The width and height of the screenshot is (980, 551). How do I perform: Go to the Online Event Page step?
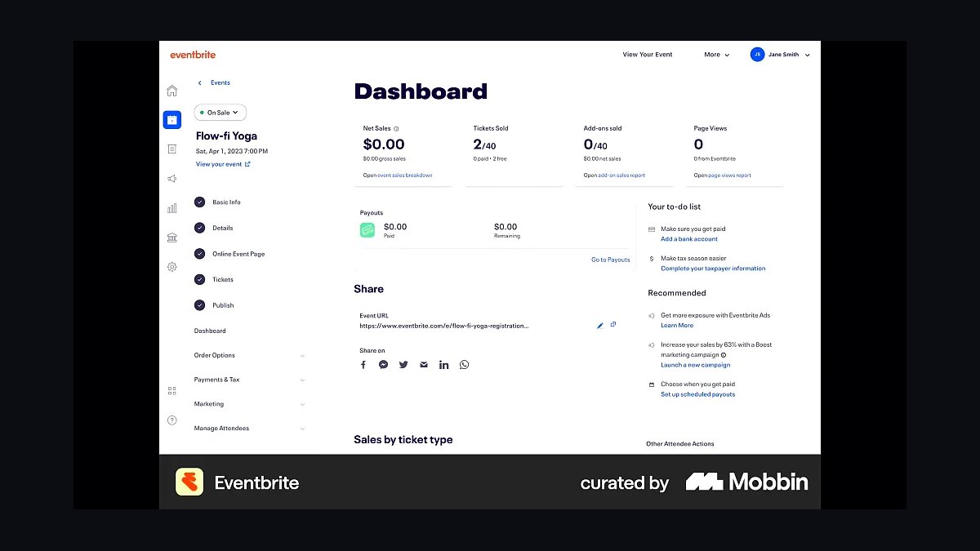229,254
